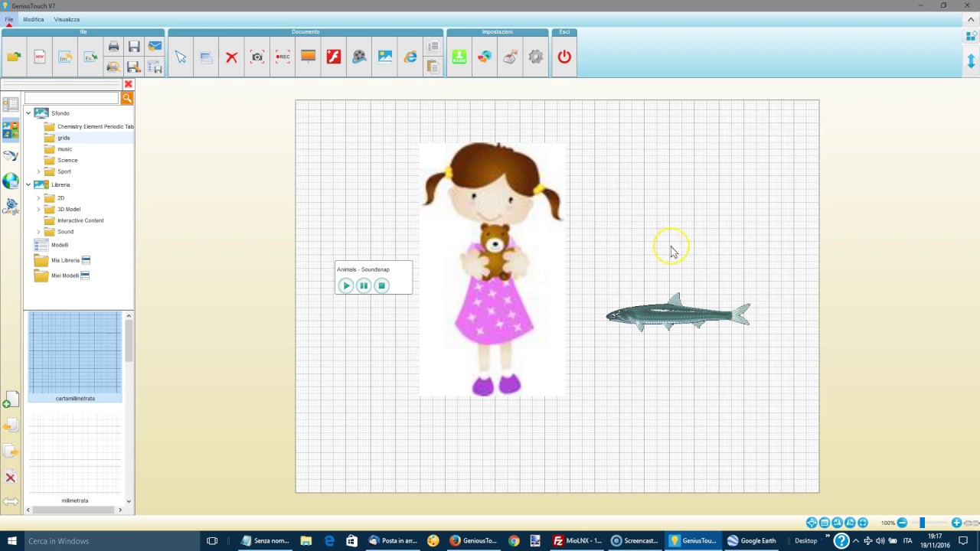Image resolution: width=980 pixels, height=551 pixels.
Task: Open the Windows Start menu
Action: tap(11, 540)
